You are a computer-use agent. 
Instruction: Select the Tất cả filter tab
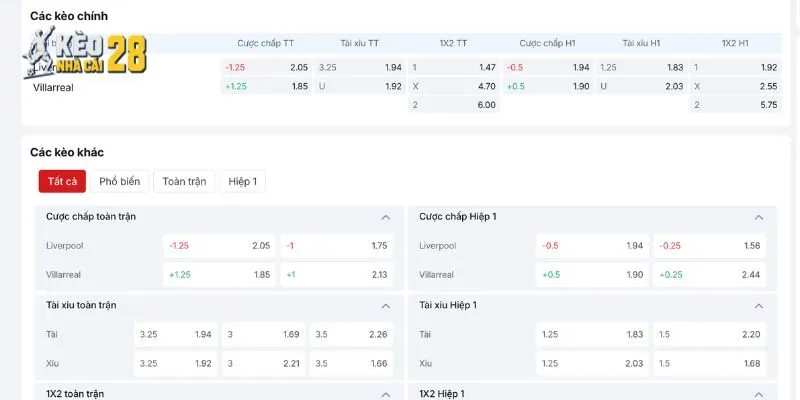(62, 181)
